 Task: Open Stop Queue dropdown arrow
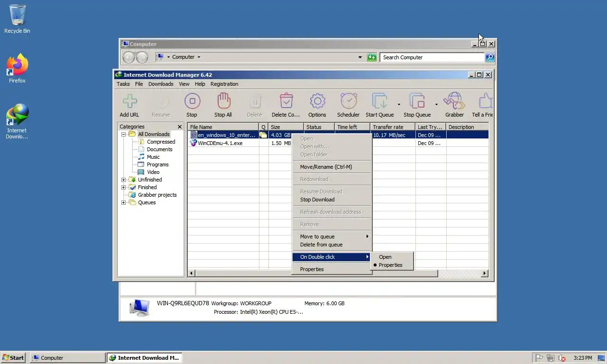click(x=436, y=104)
